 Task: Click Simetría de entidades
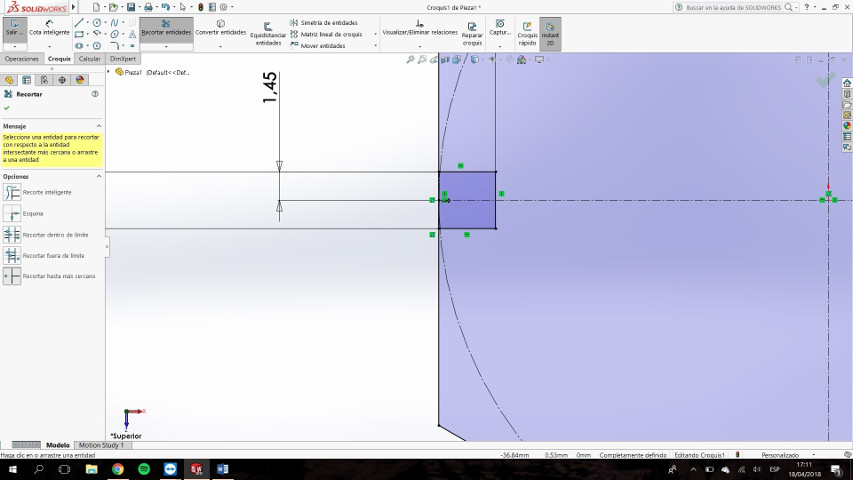click(x=324, y=23)
